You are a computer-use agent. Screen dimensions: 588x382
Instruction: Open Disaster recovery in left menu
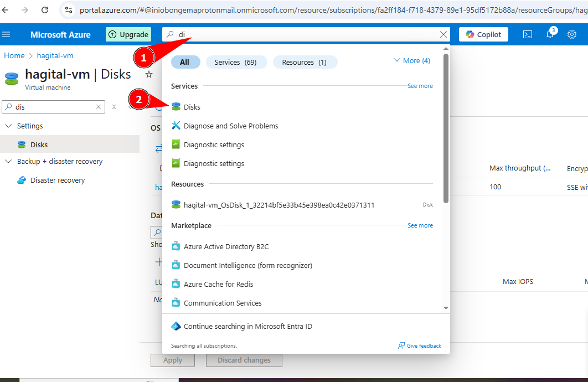58,180
